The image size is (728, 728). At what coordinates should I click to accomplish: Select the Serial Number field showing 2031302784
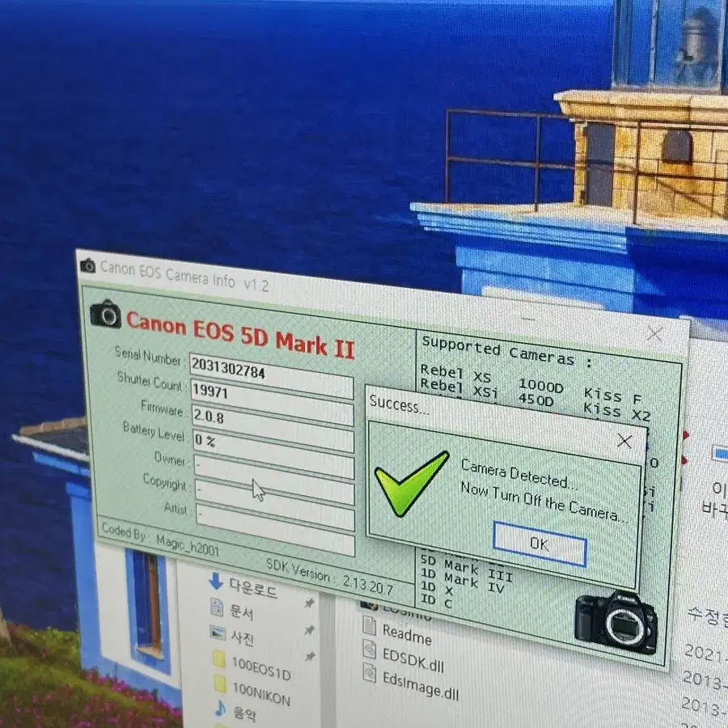click(271, 375)
